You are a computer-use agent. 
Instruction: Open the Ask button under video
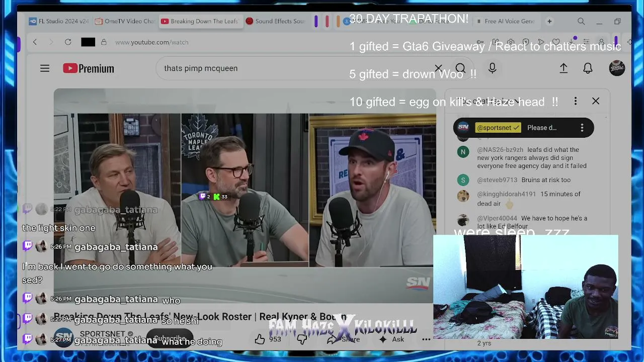tap(391, 339)
